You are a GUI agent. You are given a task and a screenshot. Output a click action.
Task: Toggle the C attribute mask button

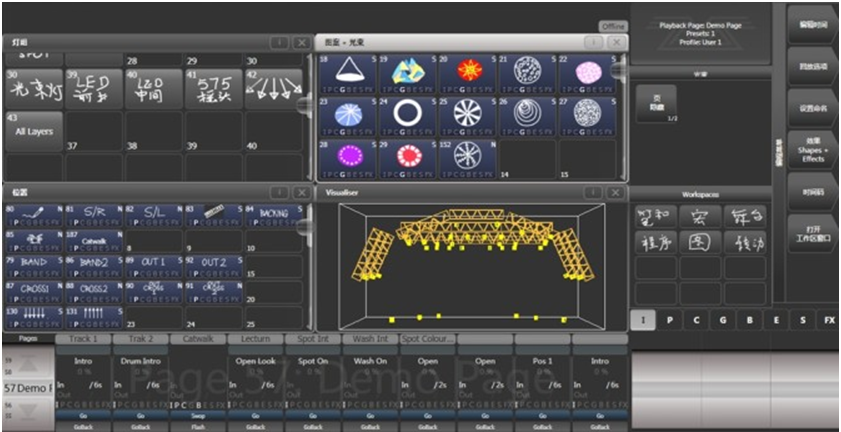click(x=696, y=320)
